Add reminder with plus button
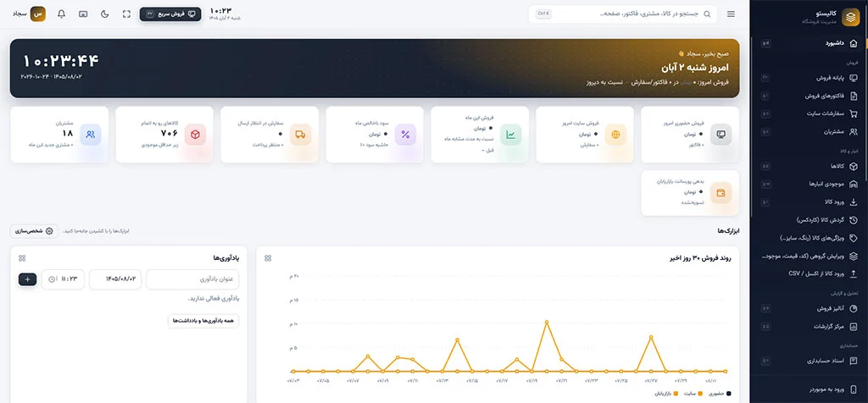This screenshot has width=868, height=403. [x=28, y=279]
